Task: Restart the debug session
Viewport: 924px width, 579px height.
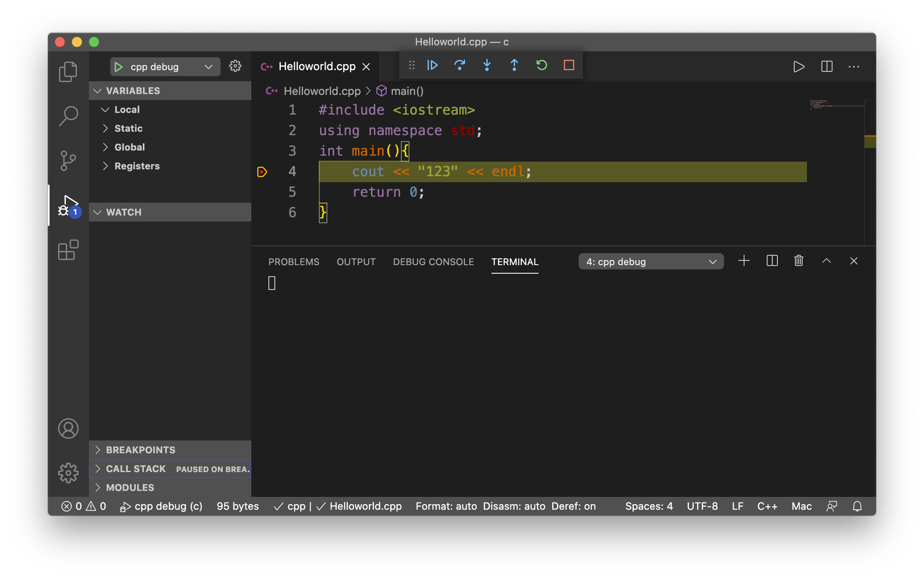Action: tap(541, 65)
